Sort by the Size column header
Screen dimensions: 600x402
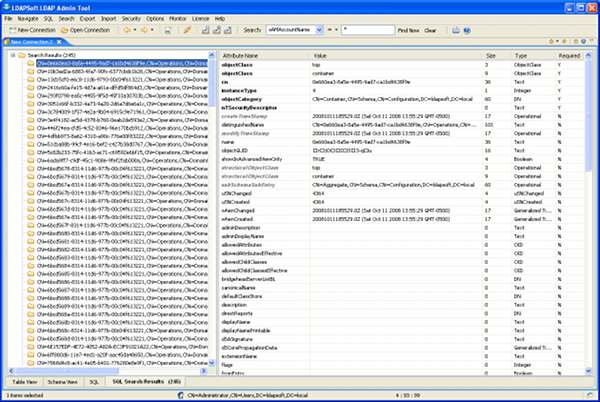[497, 55]
